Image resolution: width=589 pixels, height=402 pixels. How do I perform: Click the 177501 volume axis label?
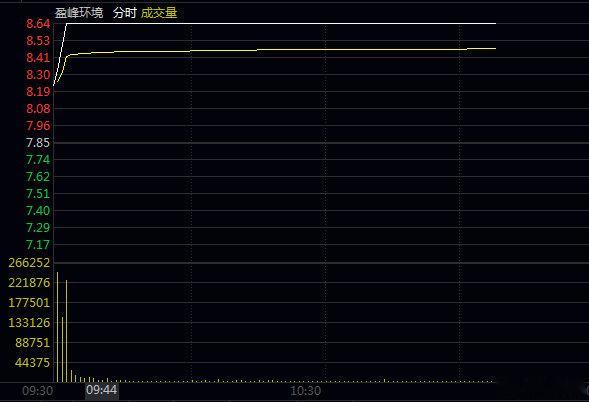[x=29, y=302]
